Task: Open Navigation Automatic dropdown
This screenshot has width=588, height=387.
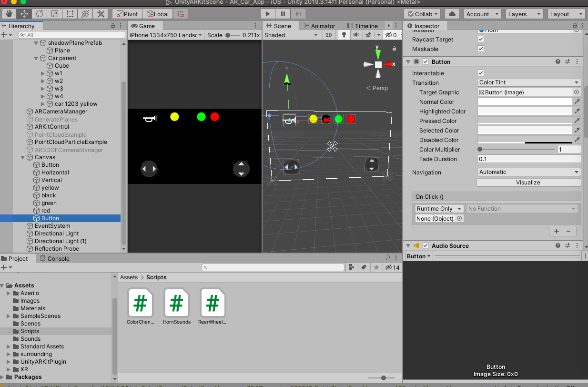Action: point(529,172)
